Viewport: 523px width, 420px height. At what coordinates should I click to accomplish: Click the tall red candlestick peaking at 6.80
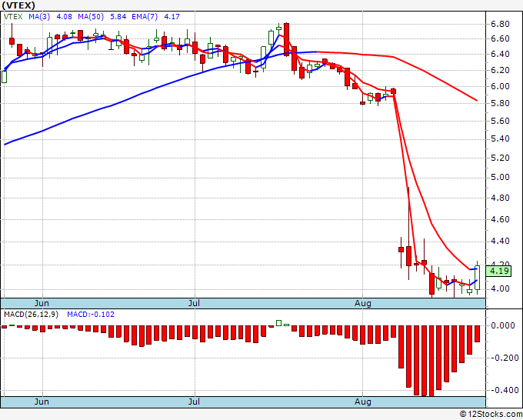(x=287, y=39)
